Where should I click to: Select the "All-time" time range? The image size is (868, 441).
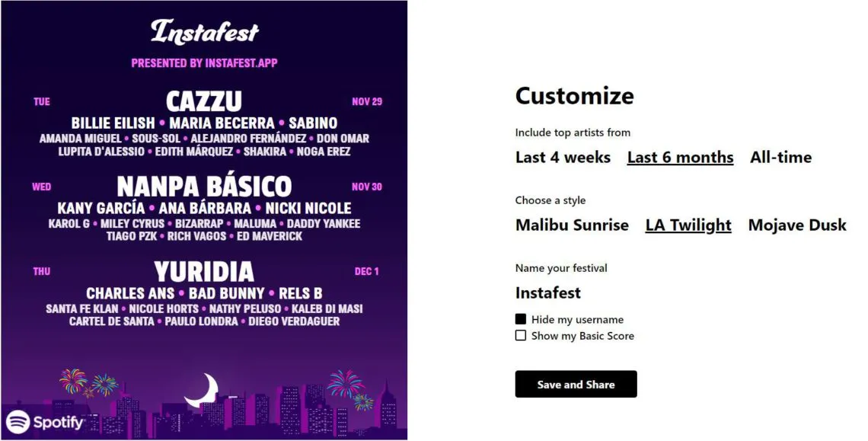(781, 158)
